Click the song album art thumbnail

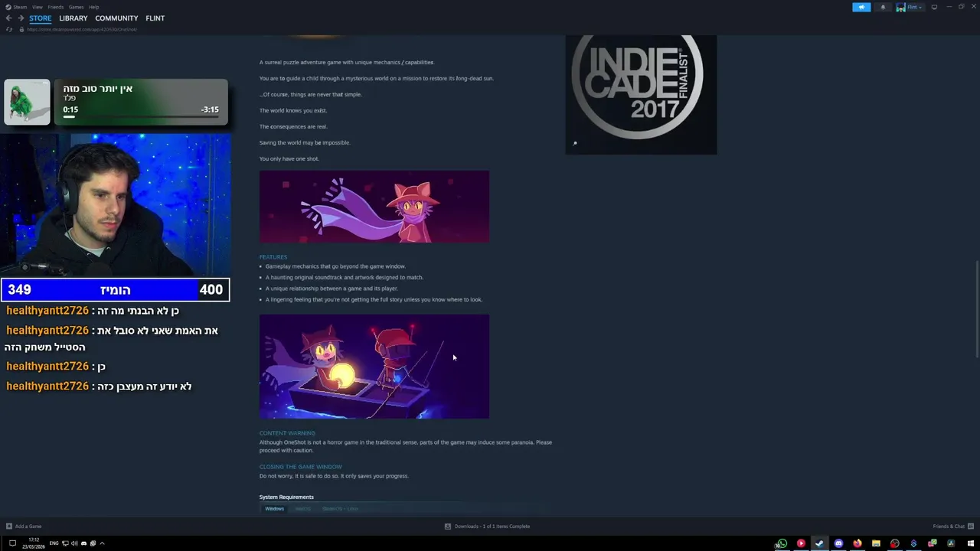[x=27, y=102]
